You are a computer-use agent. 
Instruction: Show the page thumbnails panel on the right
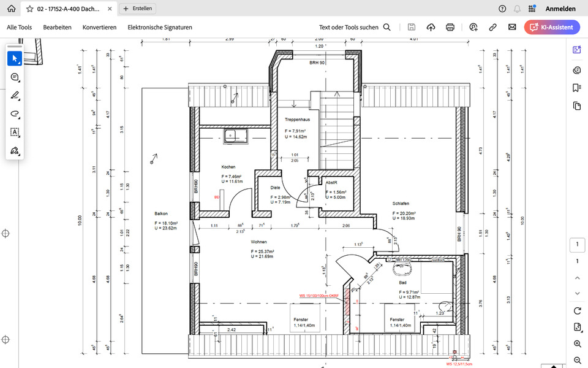(x=576, y=106)
